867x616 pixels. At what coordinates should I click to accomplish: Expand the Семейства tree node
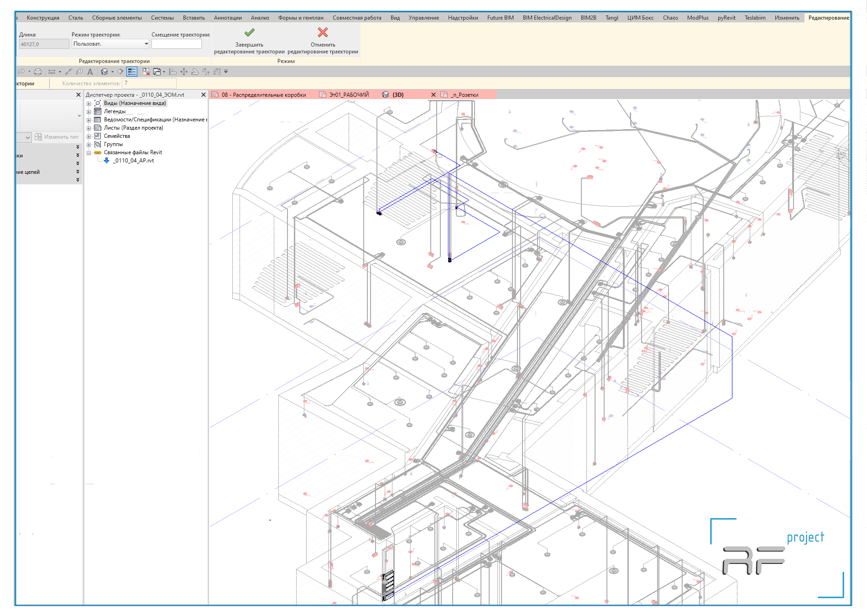89,136
